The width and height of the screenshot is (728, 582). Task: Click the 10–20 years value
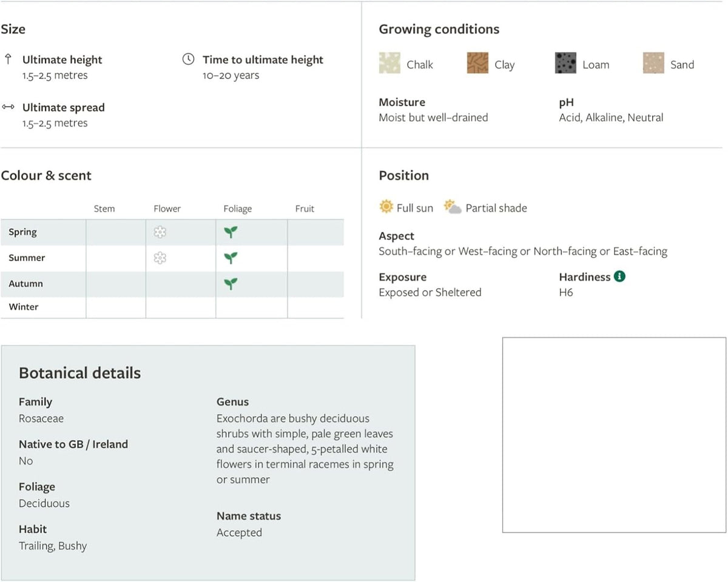231,76
